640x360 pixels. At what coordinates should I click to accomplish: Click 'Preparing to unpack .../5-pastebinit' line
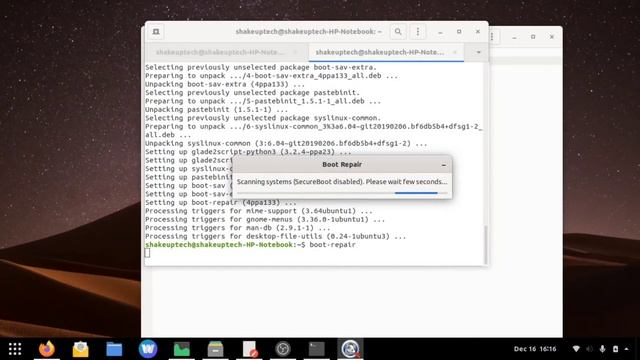click(263, 101)
